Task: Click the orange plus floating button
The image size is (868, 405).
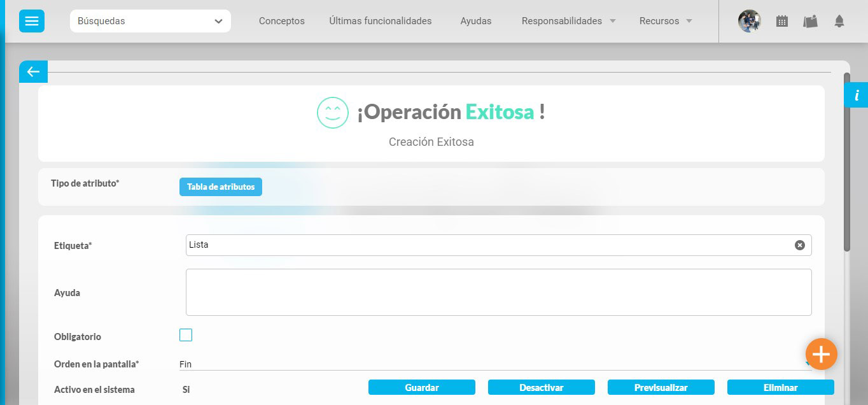Action: [x=821, y=354]
